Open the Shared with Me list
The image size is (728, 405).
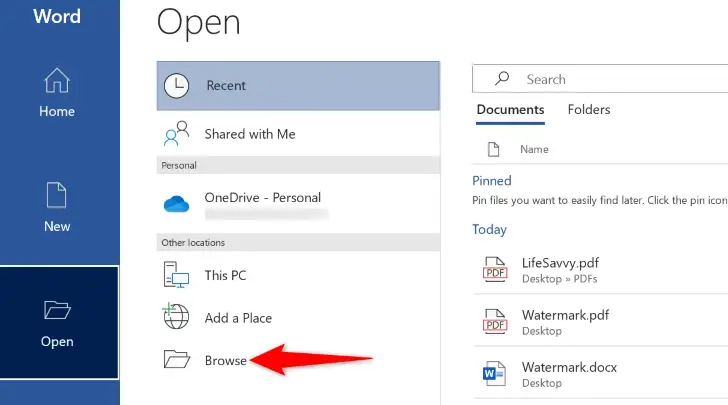pyautogui.click(x=298, y=134)
